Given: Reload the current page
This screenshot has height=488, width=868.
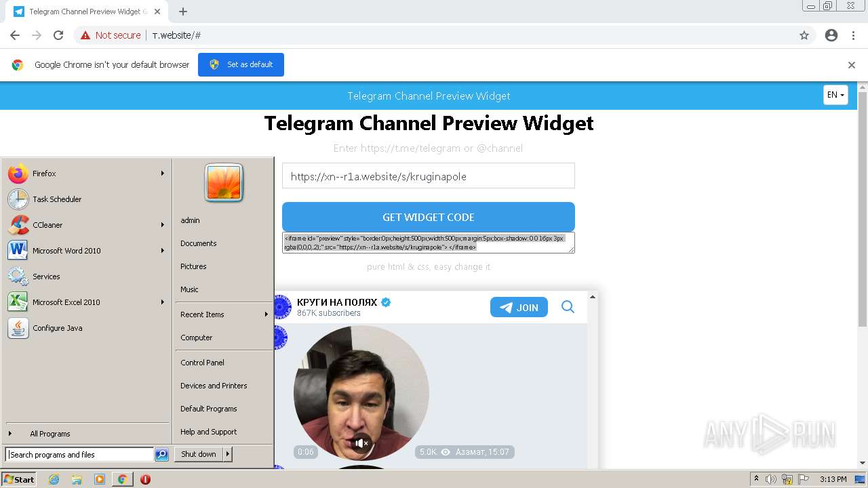Looking at the screenshot, I should pos(58,35).
